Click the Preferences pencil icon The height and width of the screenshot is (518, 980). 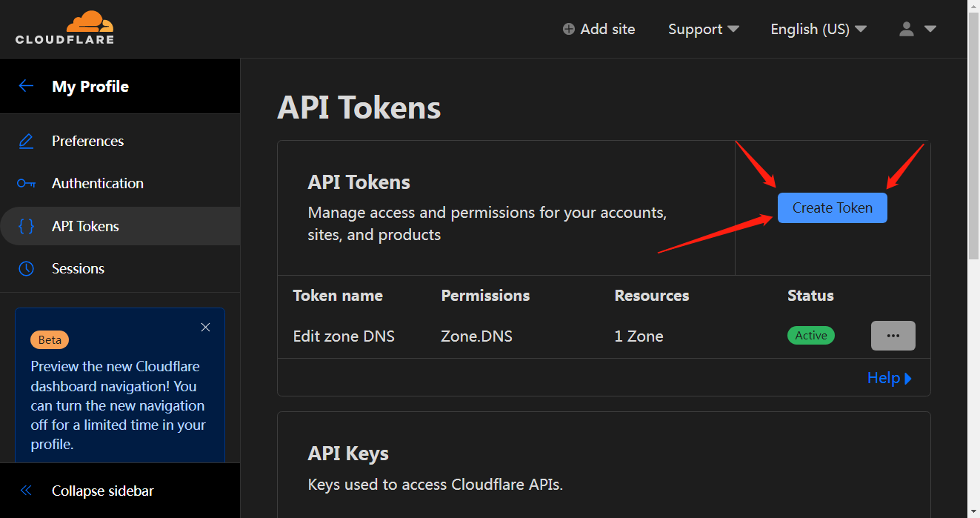pos(26,141)
